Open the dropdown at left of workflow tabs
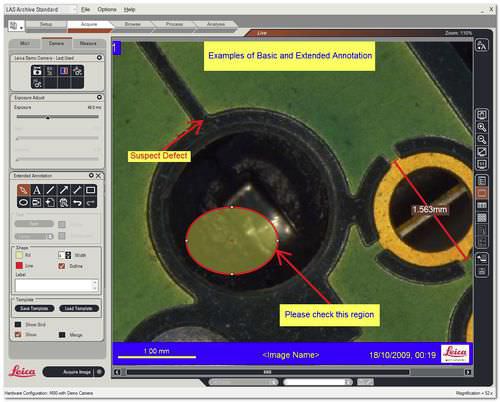The height and width of the screenshot is (402, 500). point(16,26)
